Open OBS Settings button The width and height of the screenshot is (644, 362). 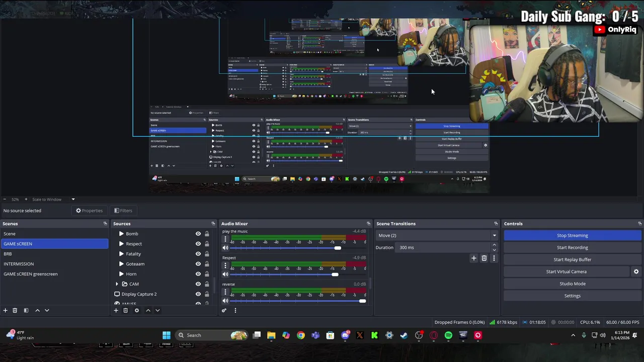(573, 296)
